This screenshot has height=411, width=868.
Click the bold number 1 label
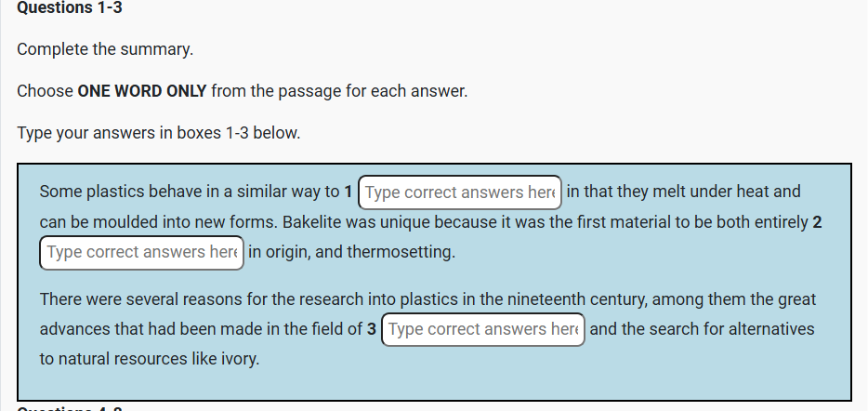pyautogui.click(x=349, y=192)
